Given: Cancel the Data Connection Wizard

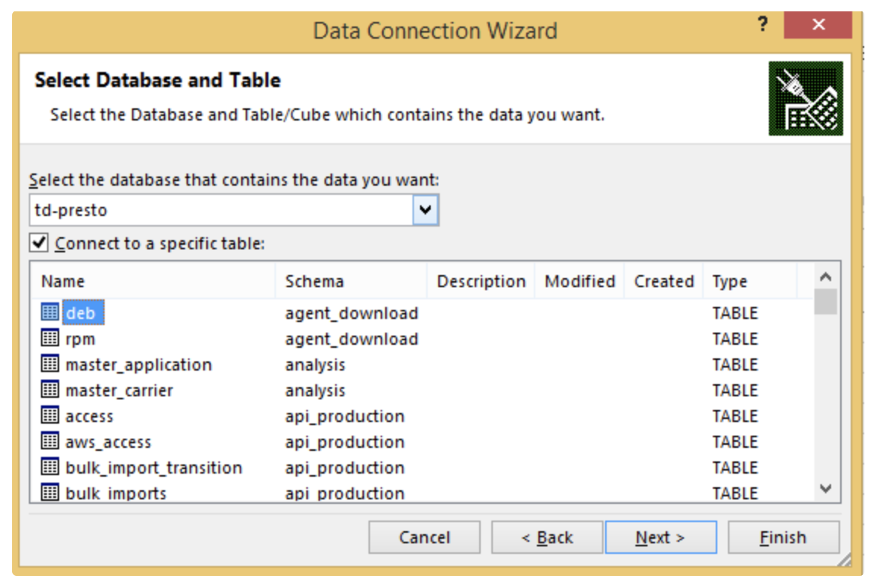Looking at the screenshot, I should pos(424,537).
